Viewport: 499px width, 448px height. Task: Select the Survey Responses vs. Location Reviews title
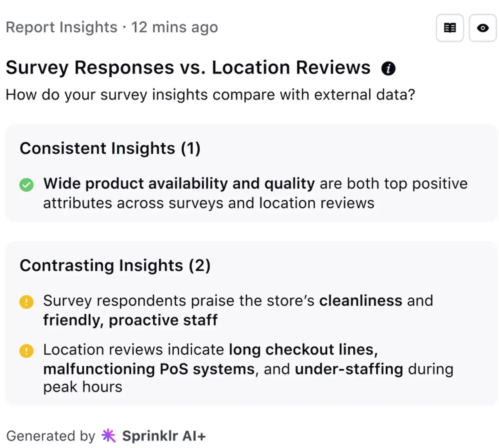[x=188, y=67]
